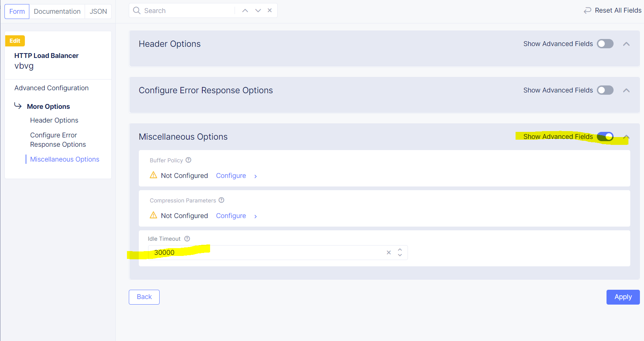Click the search magnifier icon
The image size is (644, 341).
137,10
